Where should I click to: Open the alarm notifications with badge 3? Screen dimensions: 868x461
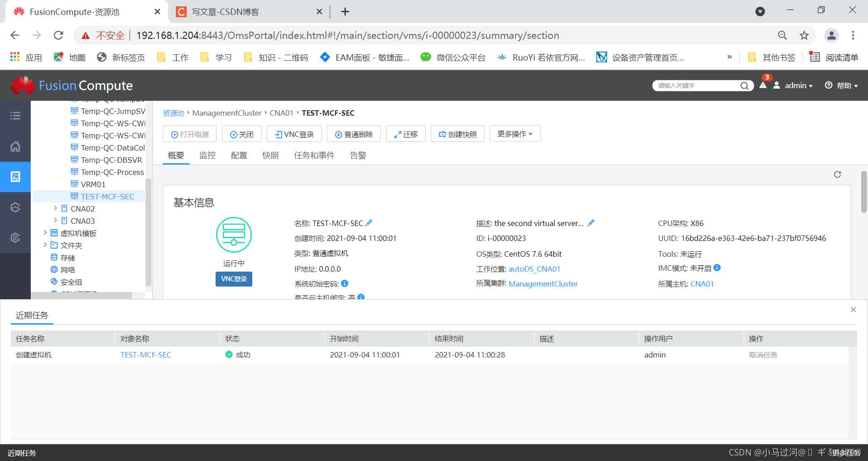coord(763,86)
